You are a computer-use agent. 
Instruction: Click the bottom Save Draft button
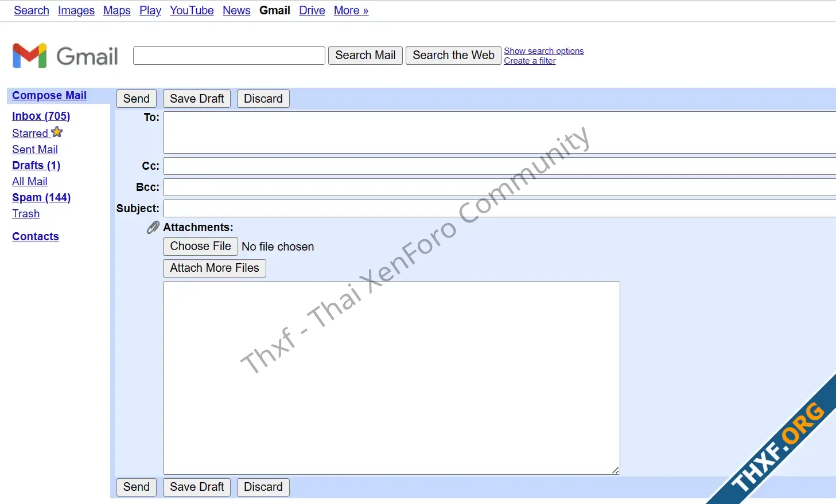tap(197, 487)
